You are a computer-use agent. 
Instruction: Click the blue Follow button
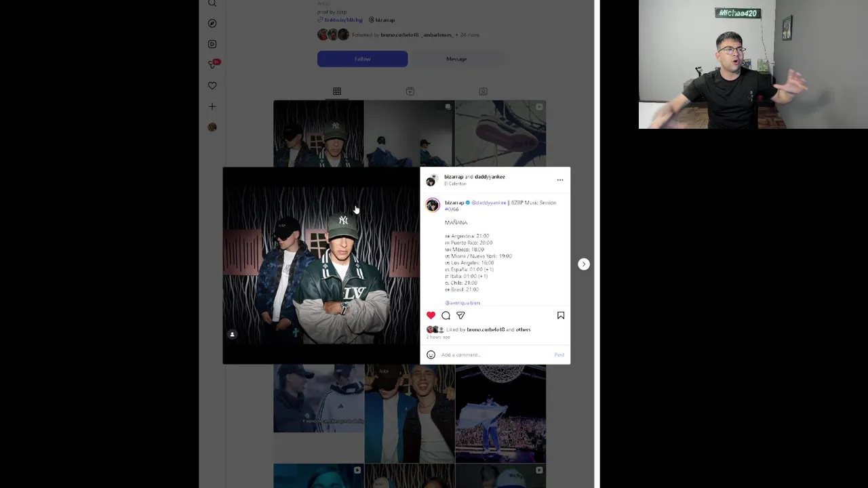pyautogui.click(x=362, y=59)
